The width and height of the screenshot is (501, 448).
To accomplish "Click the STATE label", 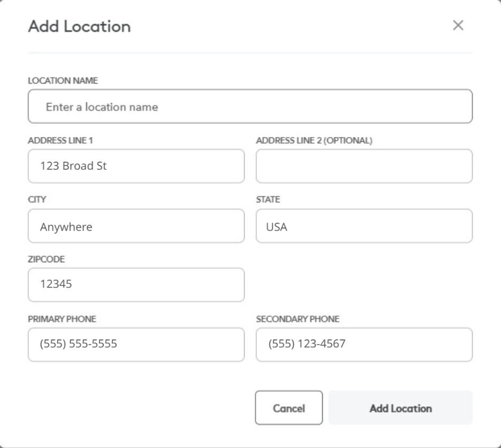I will pyautogui.click(x=268, y=200).
